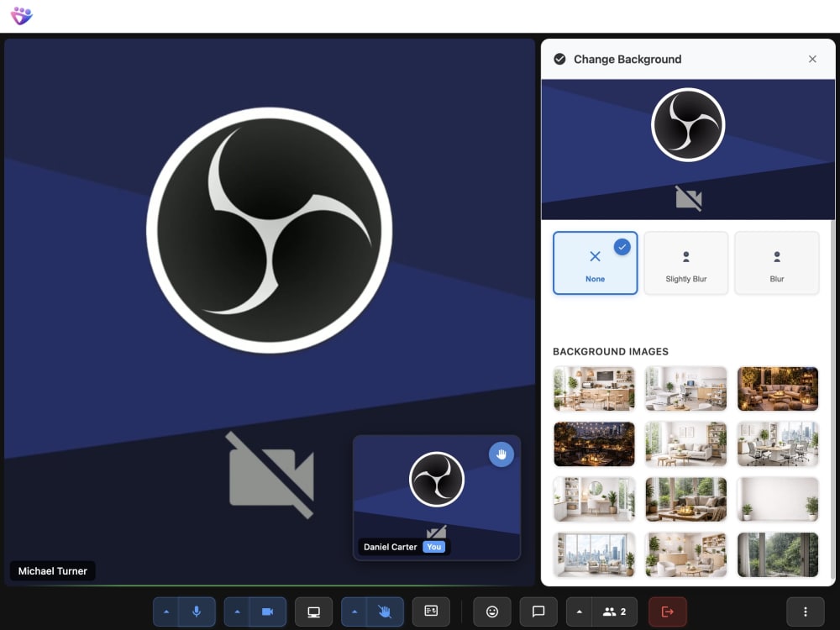
Task: Choose the plain white wall with plants background
Action: coord(777,499)
